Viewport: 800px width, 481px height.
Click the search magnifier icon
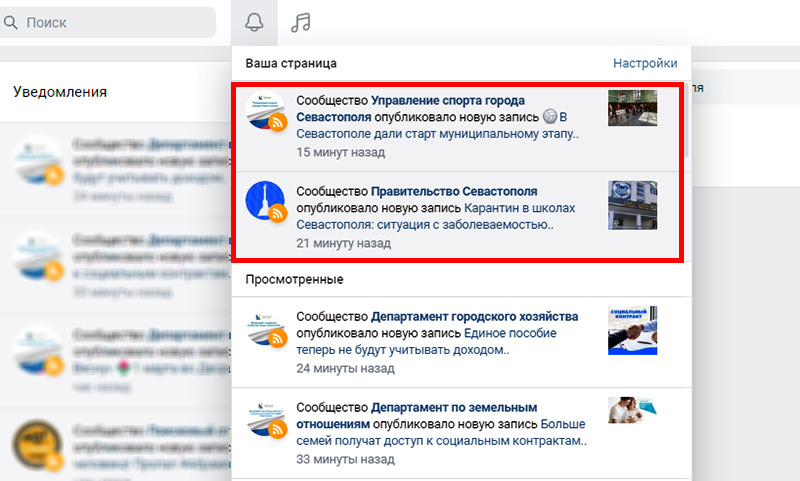pyautogui.click(x=11, y=22)
